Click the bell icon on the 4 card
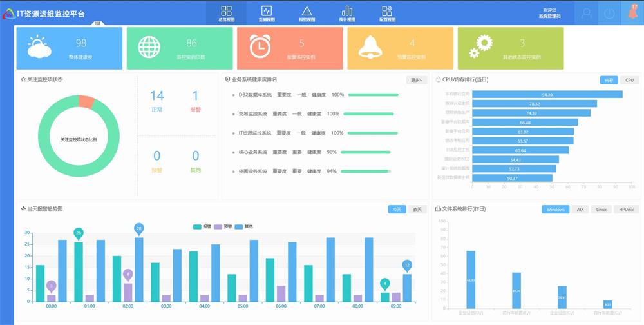This screenshot has width=644, height=325. pos(370,47)
